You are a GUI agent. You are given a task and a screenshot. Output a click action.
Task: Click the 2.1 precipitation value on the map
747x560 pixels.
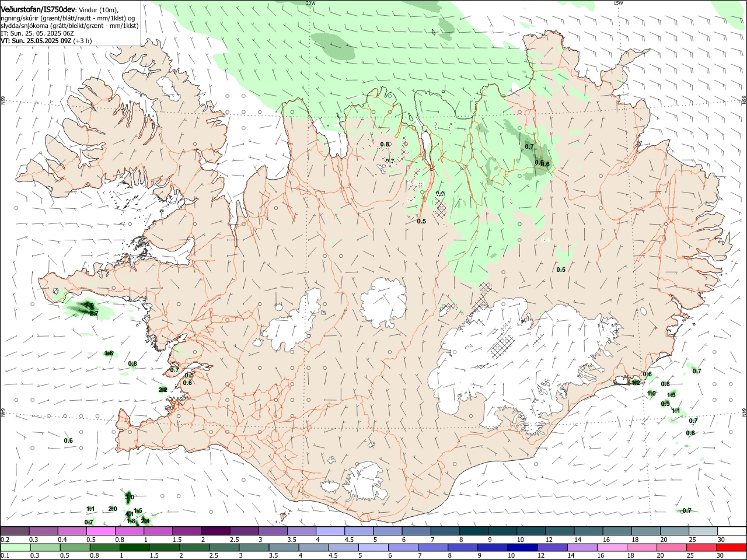tap(145, 521)
